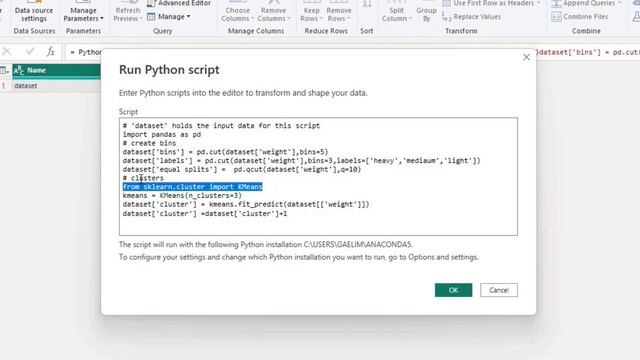The height and width of the screenshot is (360, 640).
Task: Close the Run Python script dialog
Action: point(526,57)
